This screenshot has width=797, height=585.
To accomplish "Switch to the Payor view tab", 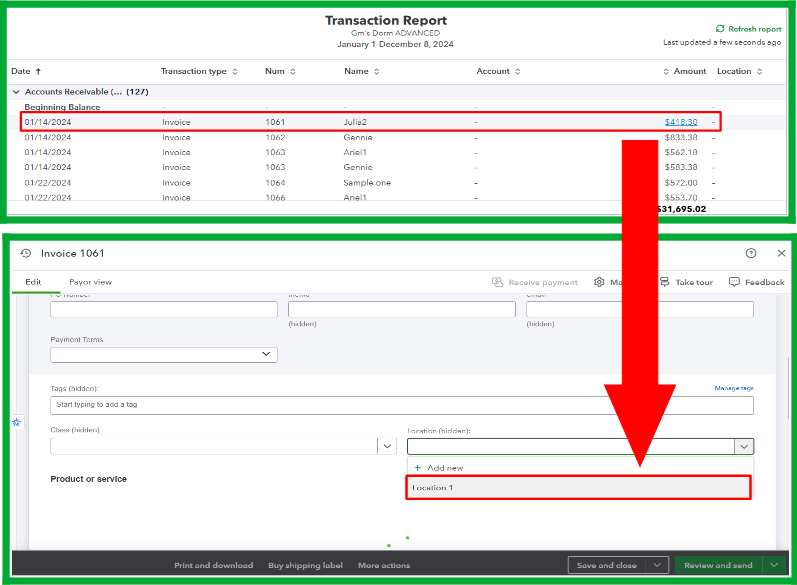I will 90,282.
